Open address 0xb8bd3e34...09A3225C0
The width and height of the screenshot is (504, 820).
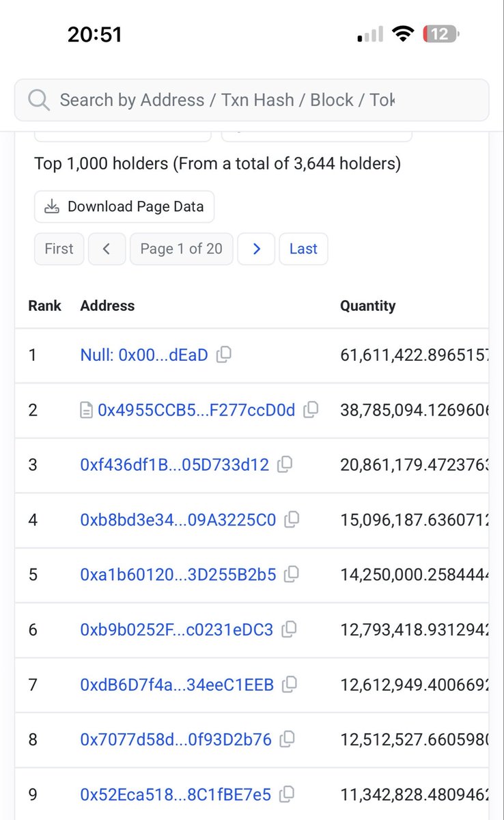coord(178,520)
